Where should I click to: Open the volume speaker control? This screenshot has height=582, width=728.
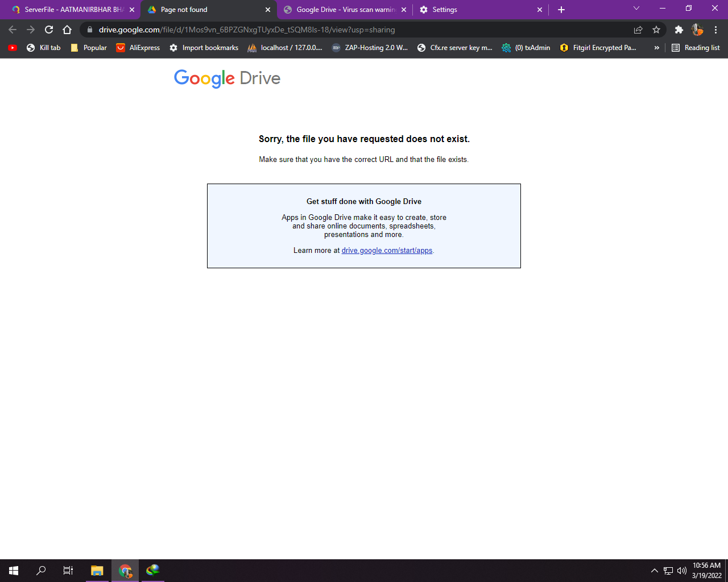[682, 571]
